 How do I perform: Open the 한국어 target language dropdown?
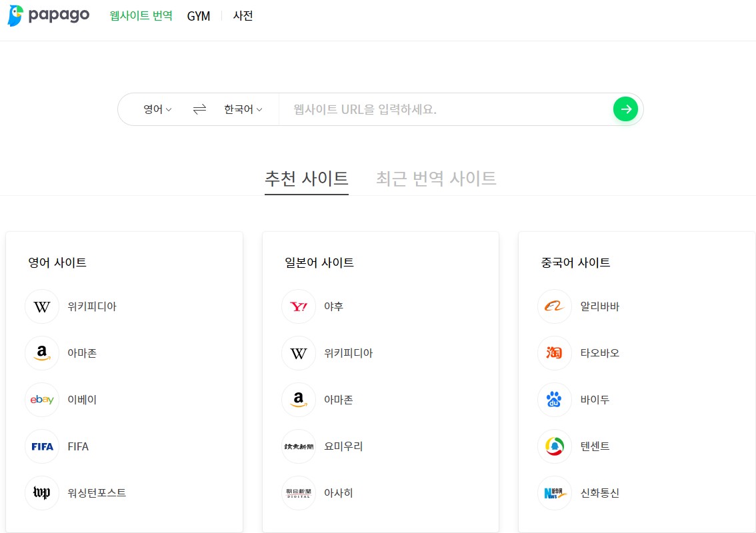243,109
